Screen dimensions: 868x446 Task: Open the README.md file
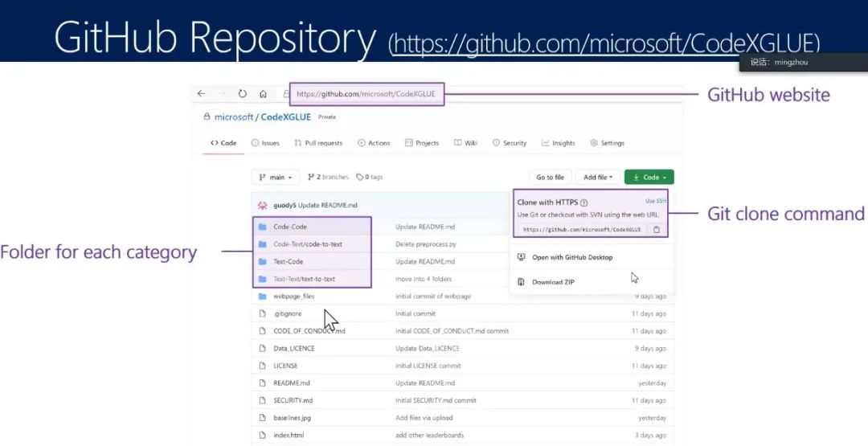(292, 383)
